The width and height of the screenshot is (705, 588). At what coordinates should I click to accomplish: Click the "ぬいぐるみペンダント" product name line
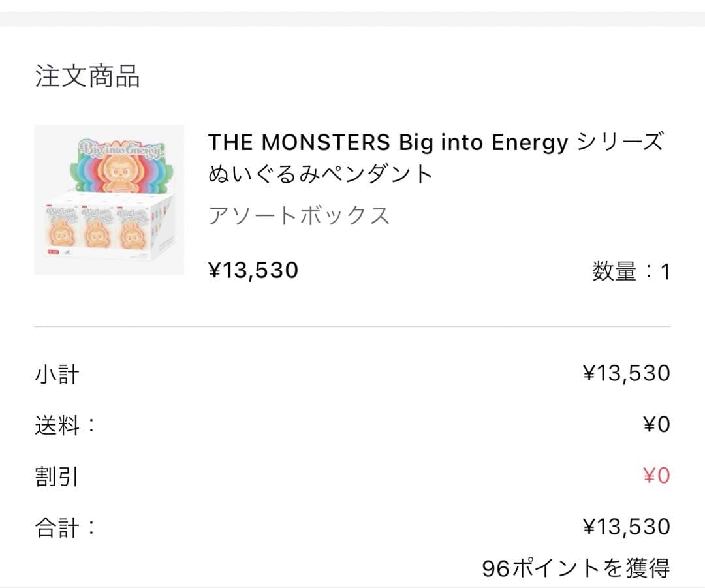point(321,174)
